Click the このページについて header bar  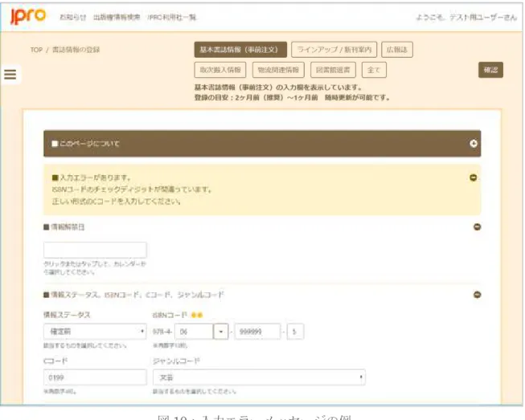(262, 144)
